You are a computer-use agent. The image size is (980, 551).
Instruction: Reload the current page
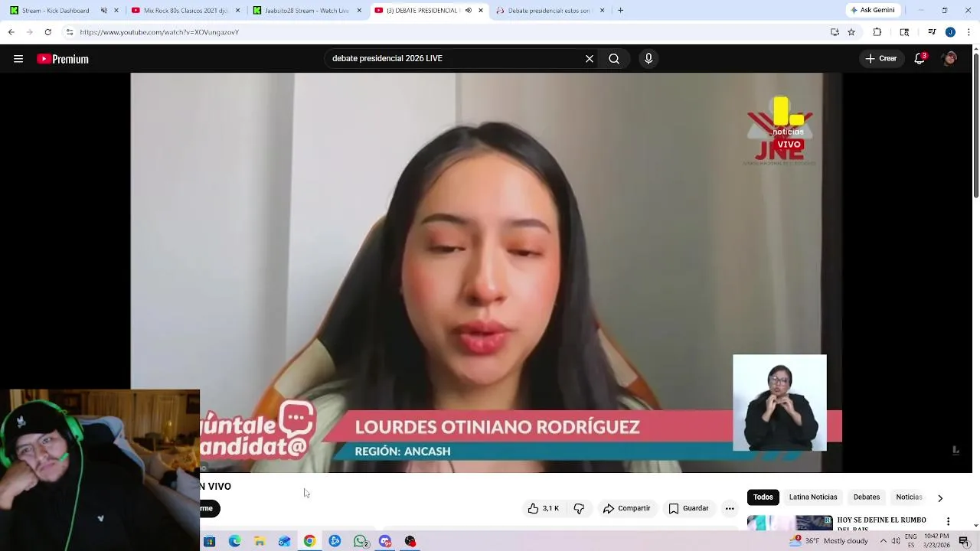(x=47, y=32)
